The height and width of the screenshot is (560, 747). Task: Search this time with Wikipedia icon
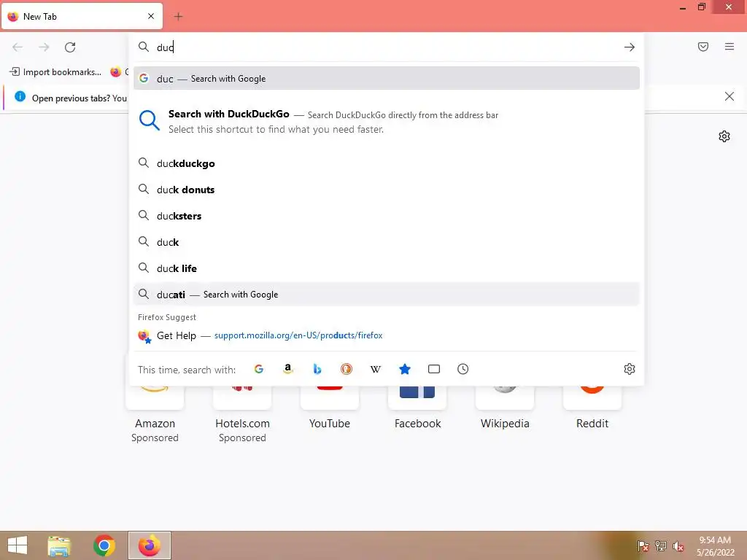pyautogui.click(x=376, y=369)
